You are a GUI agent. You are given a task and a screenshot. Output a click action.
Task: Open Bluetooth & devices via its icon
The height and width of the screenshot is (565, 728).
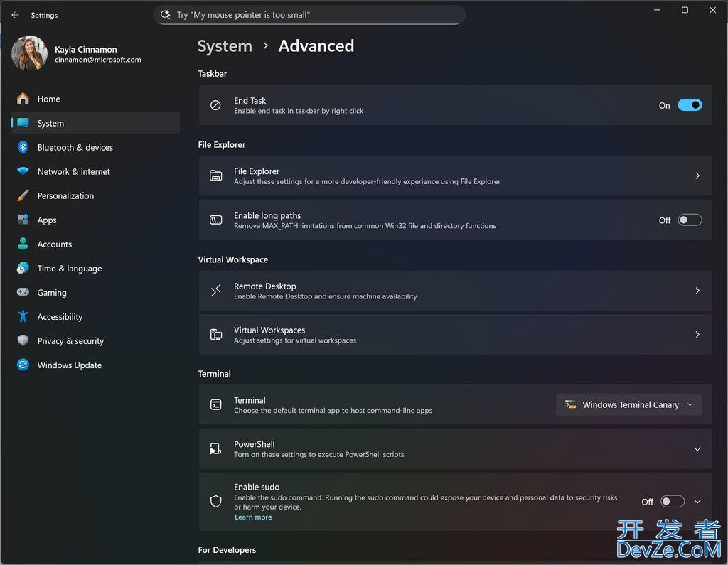pos(23,147)
